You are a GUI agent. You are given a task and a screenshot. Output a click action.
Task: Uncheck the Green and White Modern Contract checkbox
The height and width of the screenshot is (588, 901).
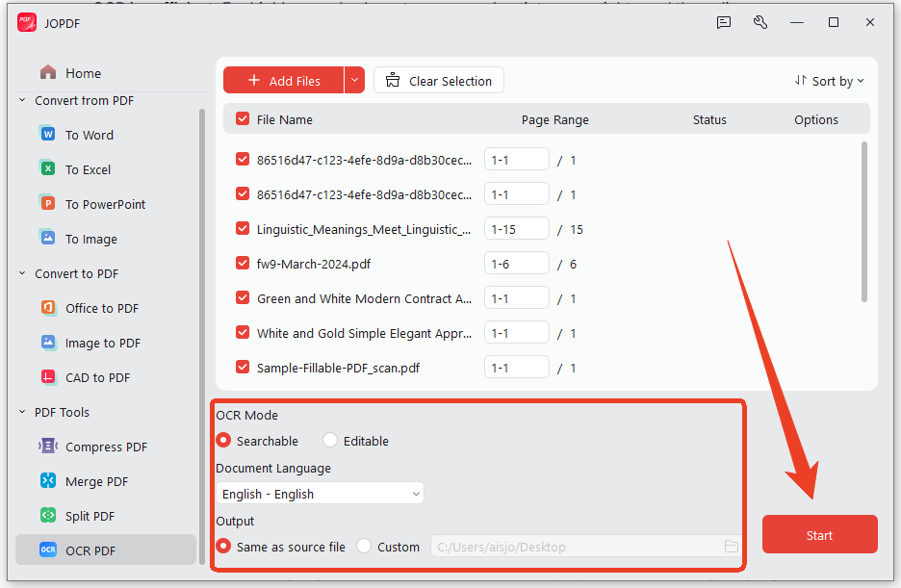pos(243,297)
